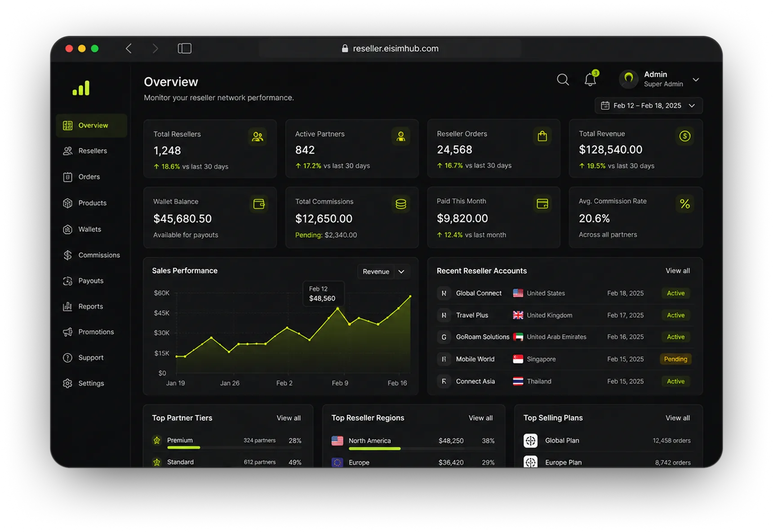Screen dimensions: 773x532
Task: Click the Europe Plan globe icon
Action: [x=530, y=461]
